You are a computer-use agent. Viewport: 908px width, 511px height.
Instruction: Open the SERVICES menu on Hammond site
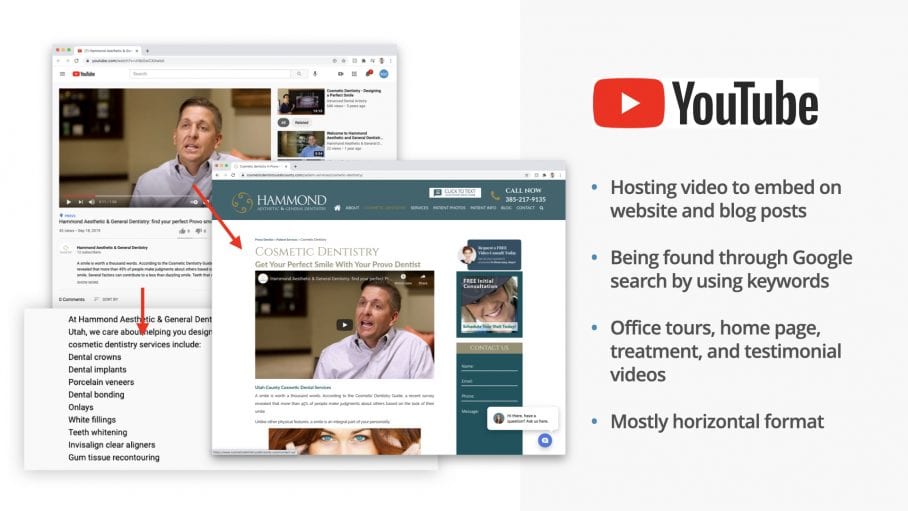[419, 207]
